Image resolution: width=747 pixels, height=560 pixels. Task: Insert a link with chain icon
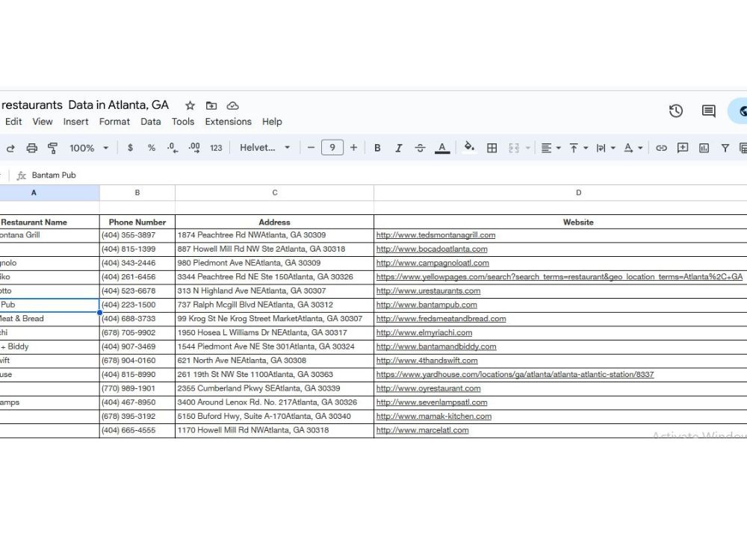click(x=661, y=148)
